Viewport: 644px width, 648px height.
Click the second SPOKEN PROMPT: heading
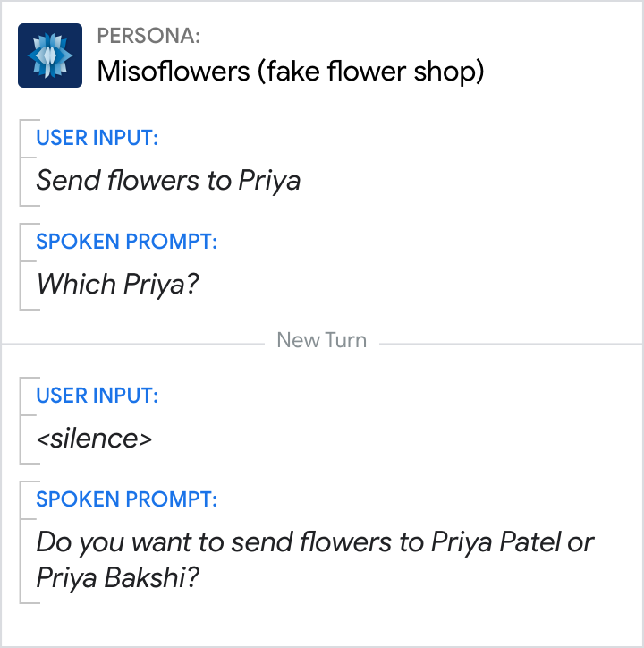127,499
